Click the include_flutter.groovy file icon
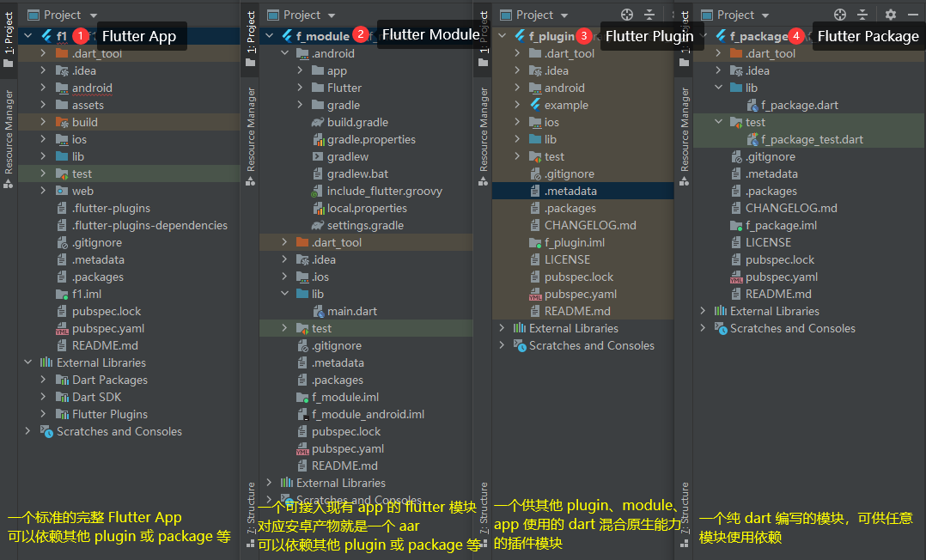The image size is (926, 560). coord(317,191)
